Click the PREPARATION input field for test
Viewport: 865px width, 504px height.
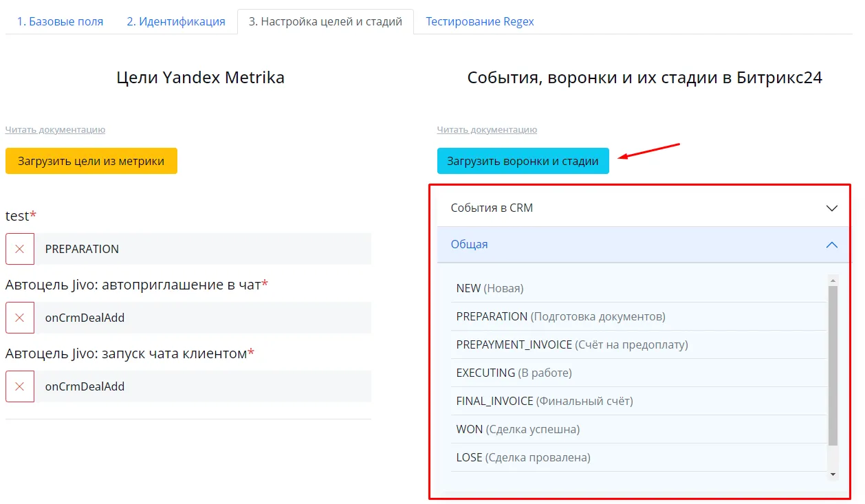tap(203, 249)
